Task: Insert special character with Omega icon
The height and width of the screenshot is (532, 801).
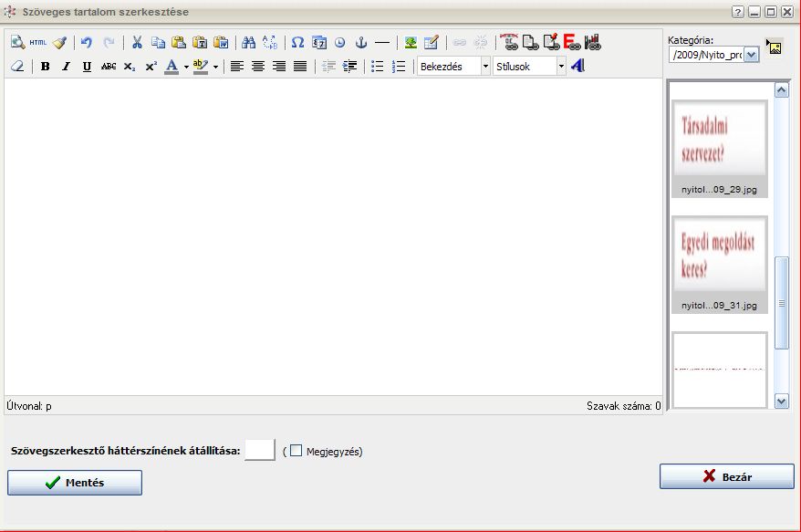Action: (x=297, y=43)
